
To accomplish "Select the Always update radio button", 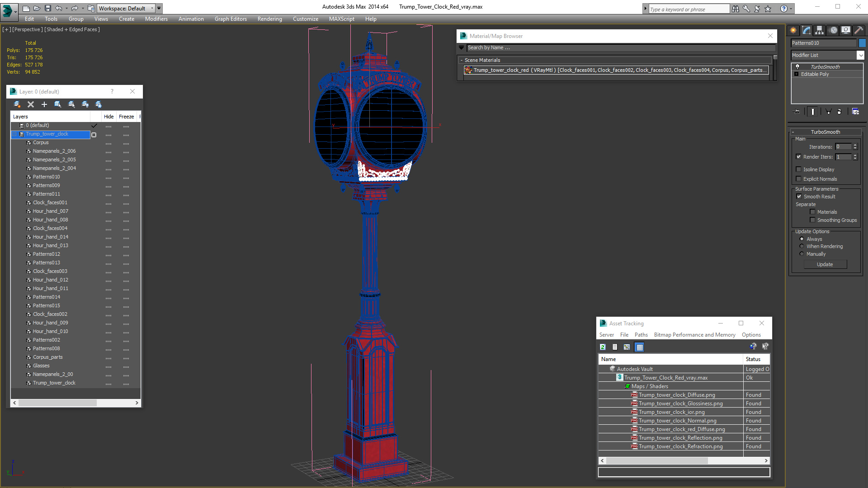I will pyautogui.click(x=802, y=239).
